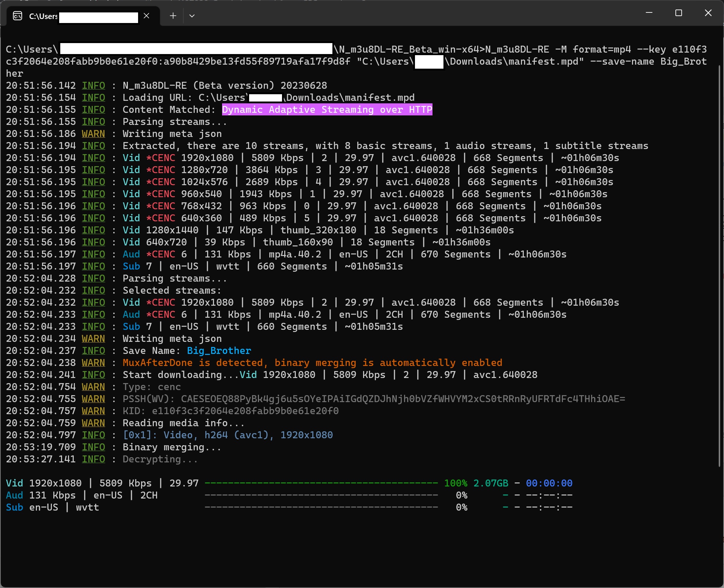
Task: Click the blue Big_Brother save name
Action: click(219, 351)
